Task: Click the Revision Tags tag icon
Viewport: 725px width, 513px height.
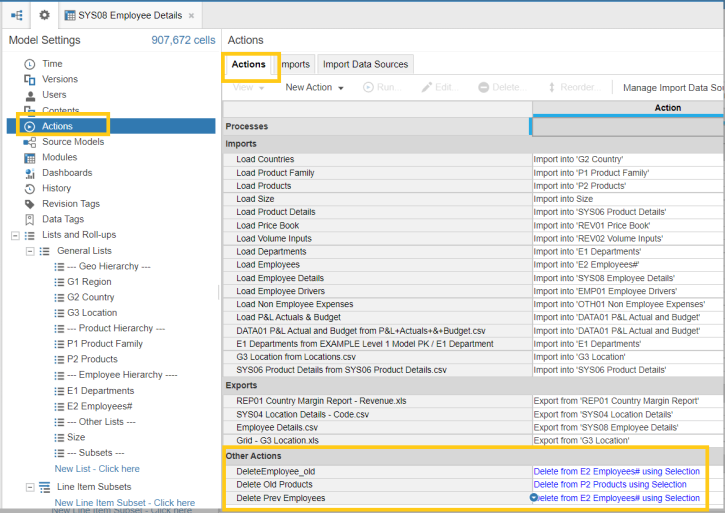Action: pyautogui.click(x=30, y=204)
